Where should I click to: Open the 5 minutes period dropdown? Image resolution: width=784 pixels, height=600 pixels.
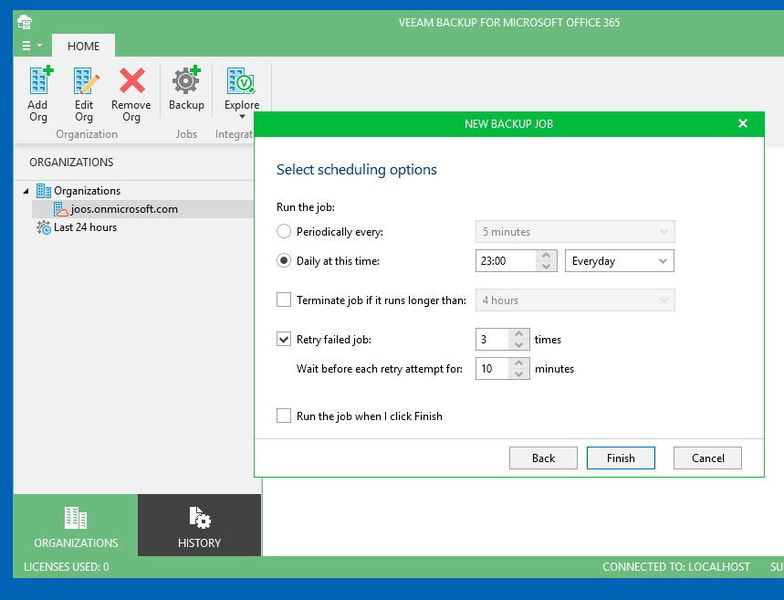(x=575, y=232)
